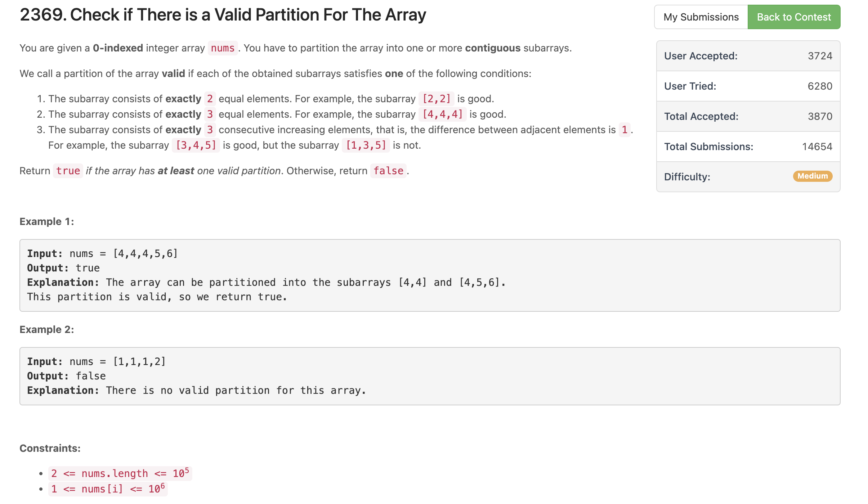
Task: Click the nums inline code tag
Action: [x=223, y=48]
